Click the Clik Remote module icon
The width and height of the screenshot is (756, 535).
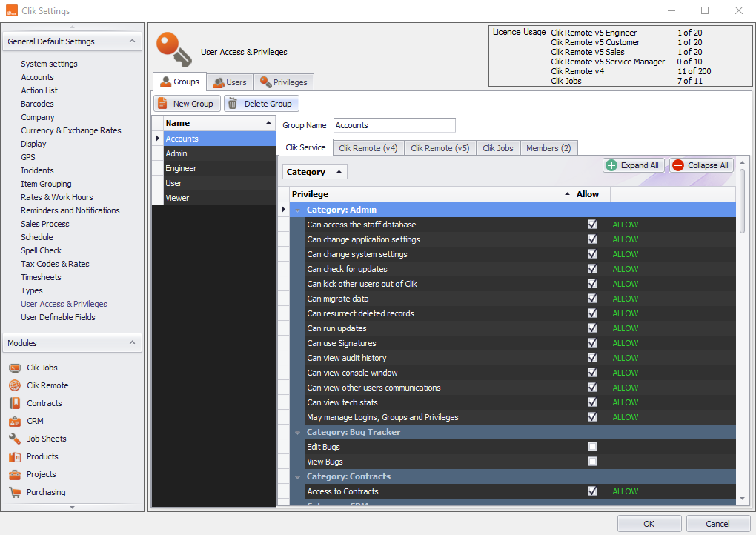coord(15,385)
